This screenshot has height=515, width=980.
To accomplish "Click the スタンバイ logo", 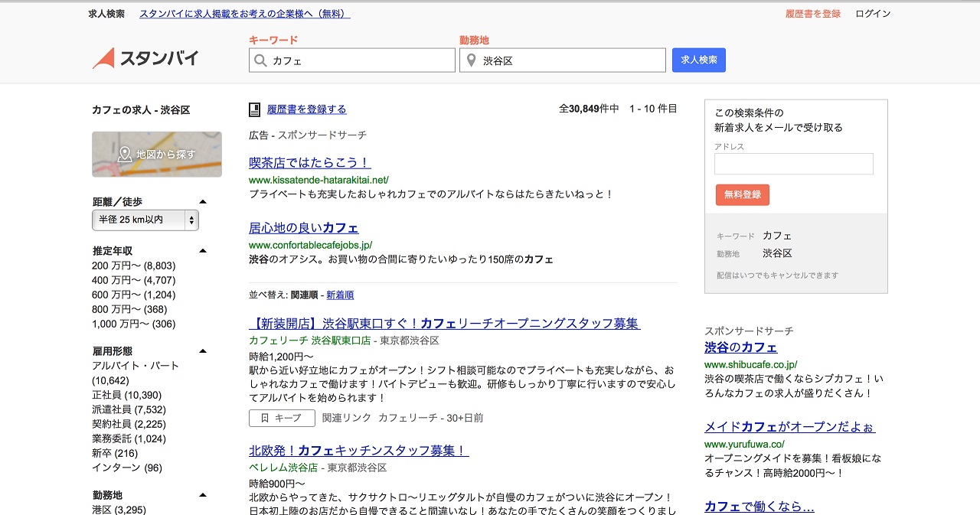I will [x=145, y=58].
